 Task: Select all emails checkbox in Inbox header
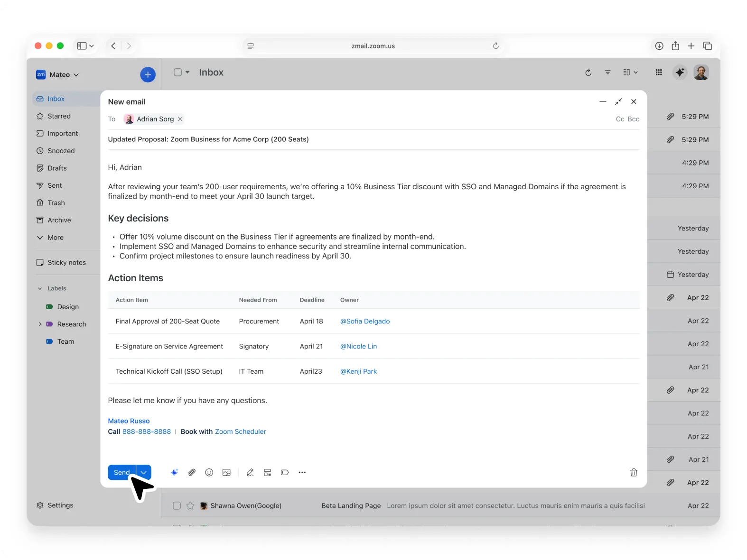coord(178,72)
